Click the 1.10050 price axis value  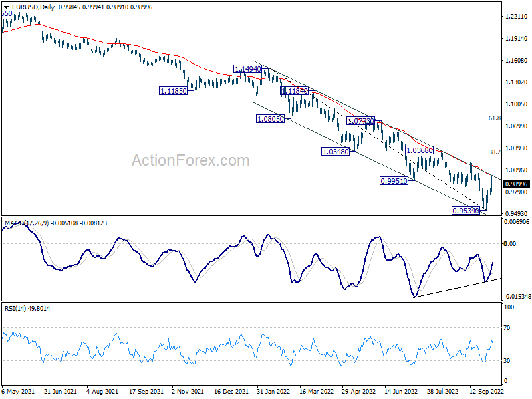point(517,104)
